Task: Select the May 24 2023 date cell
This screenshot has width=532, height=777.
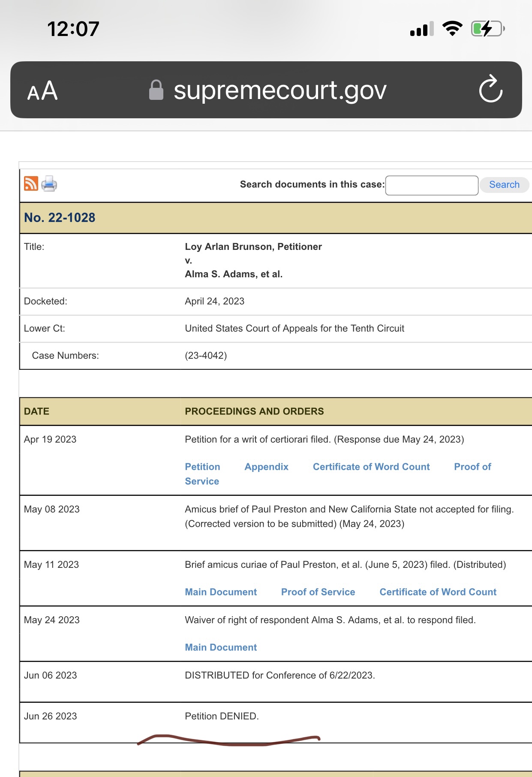Action: [52, 620]
